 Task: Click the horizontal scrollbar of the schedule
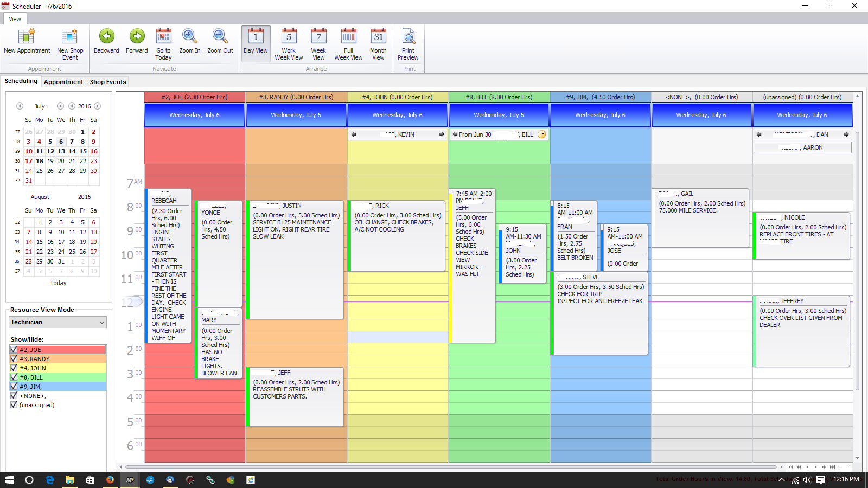click(x=450, y=467)
